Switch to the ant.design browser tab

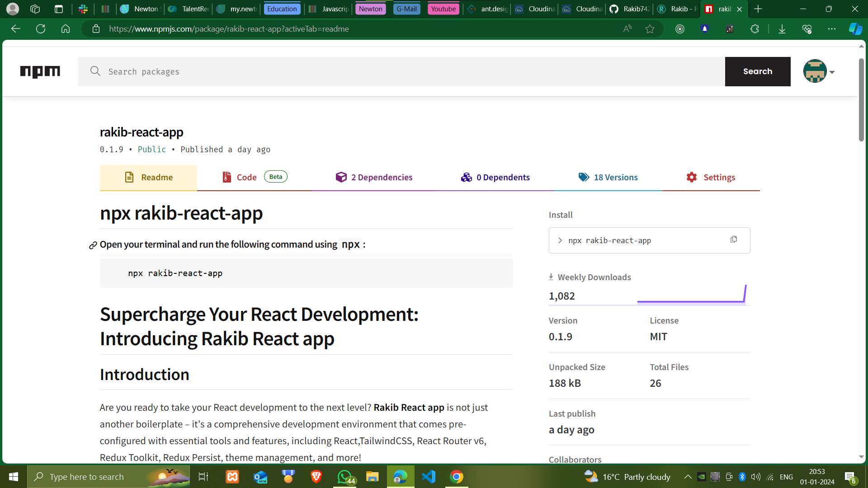(488, 9)
